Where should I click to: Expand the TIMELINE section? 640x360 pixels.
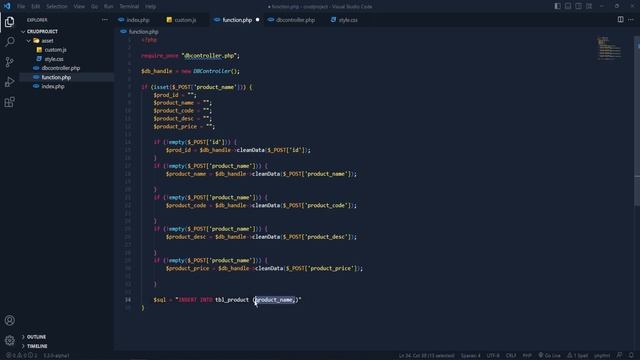(67, 346)
